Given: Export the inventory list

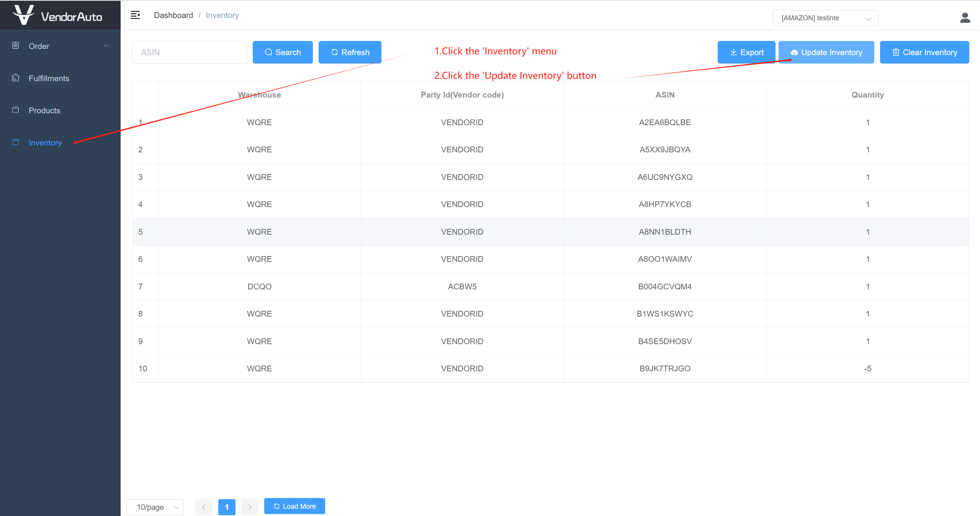Looking at the screenshot, I should pos(746,52).
